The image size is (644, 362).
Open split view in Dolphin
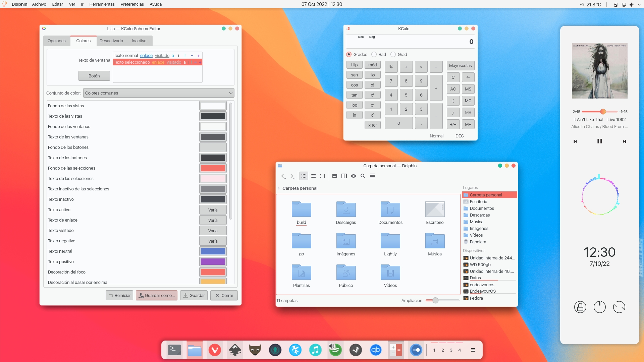[x=344, y=176]
